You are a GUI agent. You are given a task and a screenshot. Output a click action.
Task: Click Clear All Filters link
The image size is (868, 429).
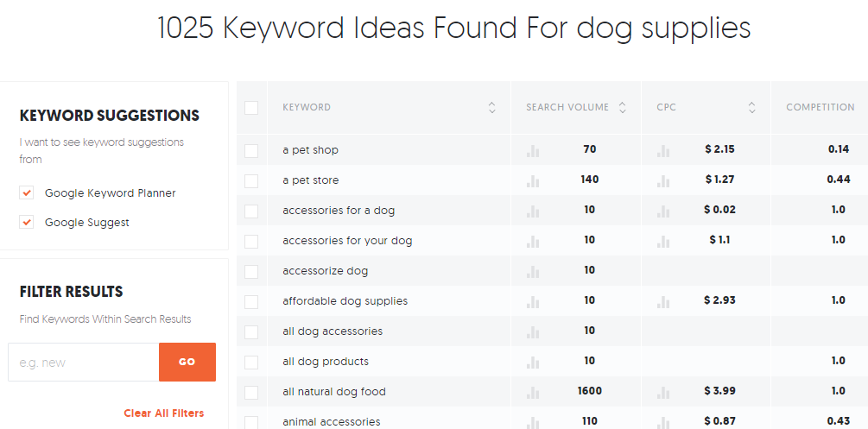(164, 413)
